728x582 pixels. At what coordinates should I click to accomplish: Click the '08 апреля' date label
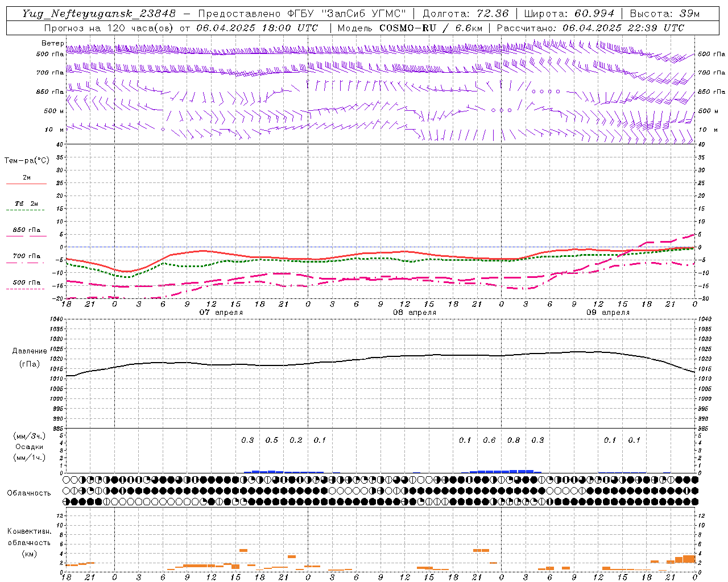415,313
